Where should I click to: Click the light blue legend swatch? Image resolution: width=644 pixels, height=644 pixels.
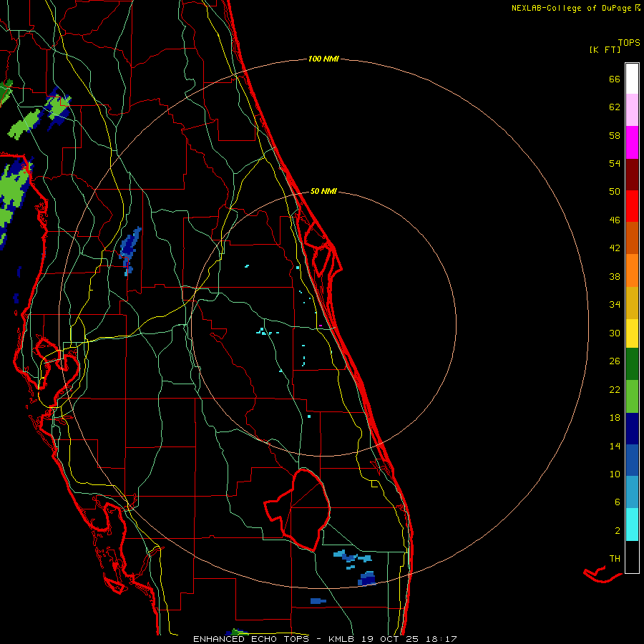632,492
